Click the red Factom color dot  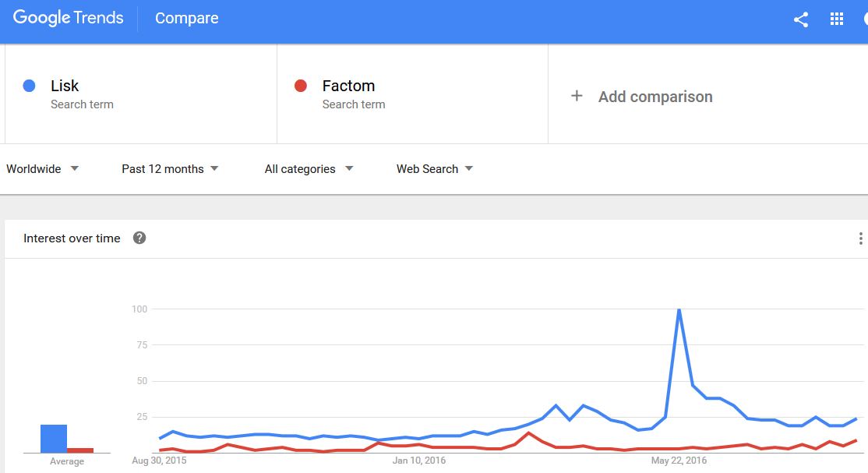301,86
